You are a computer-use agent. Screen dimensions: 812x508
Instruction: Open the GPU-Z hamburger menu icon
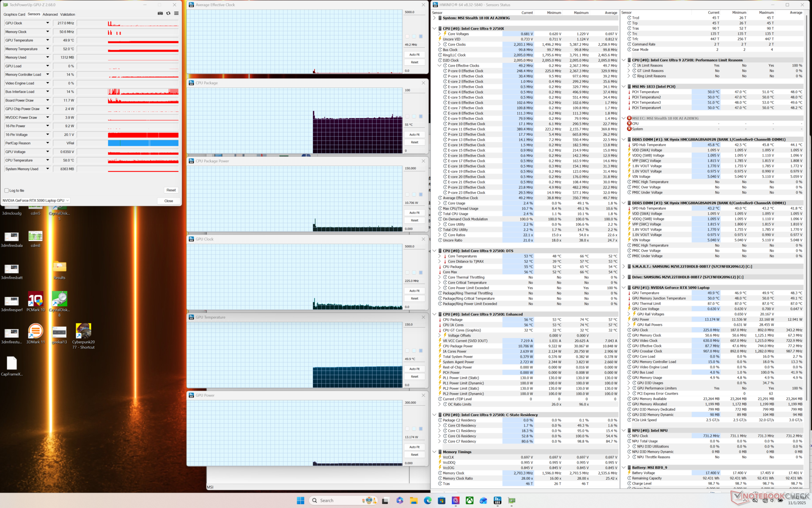coord(176,14)
